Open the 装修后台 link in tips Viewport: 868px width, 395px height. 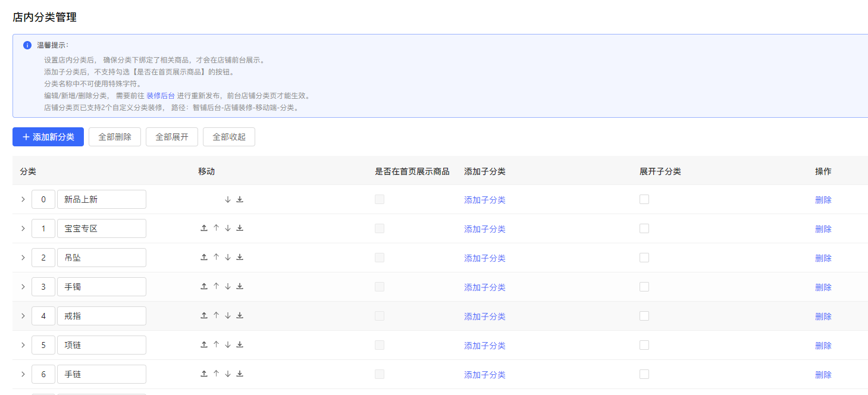point(161,95)
